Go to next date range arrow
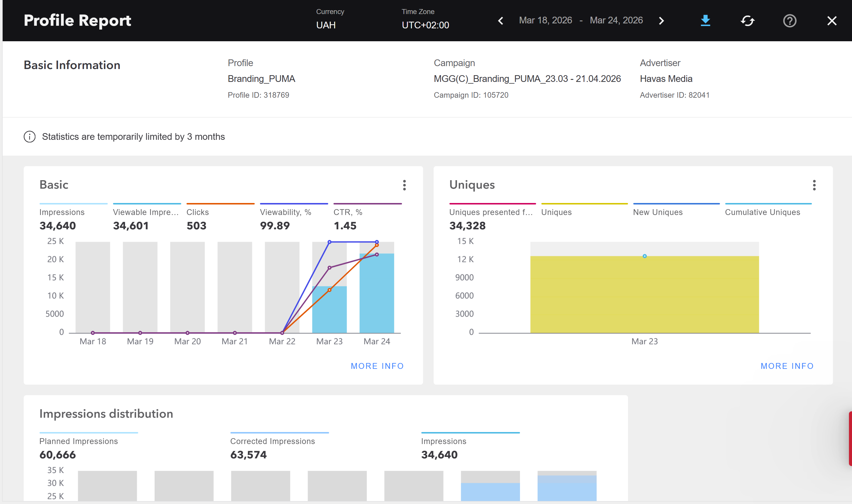 (661, 21)
